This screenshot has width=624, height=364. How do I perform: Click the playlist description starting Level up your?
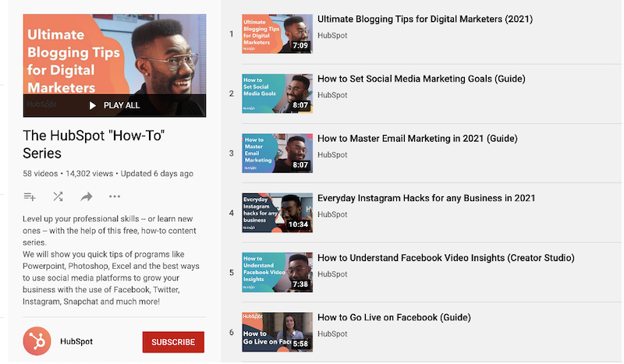111,260
